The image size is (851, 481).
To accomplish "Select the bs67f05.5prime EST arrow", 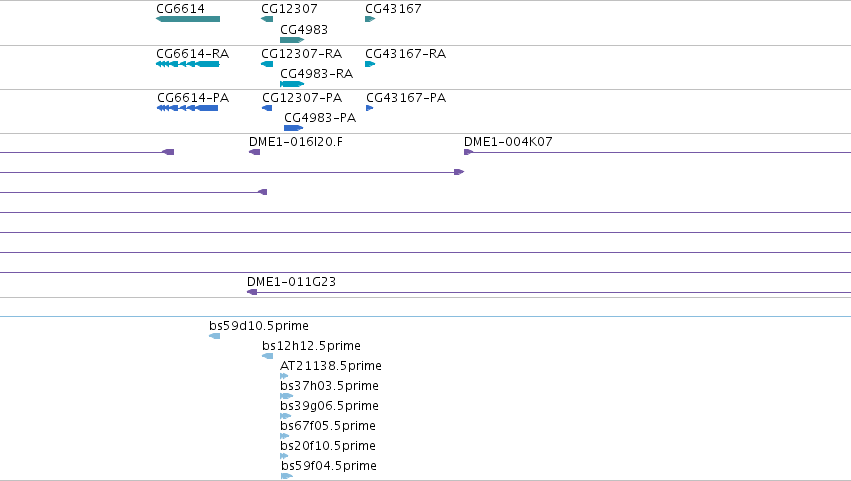I will 284,436.
